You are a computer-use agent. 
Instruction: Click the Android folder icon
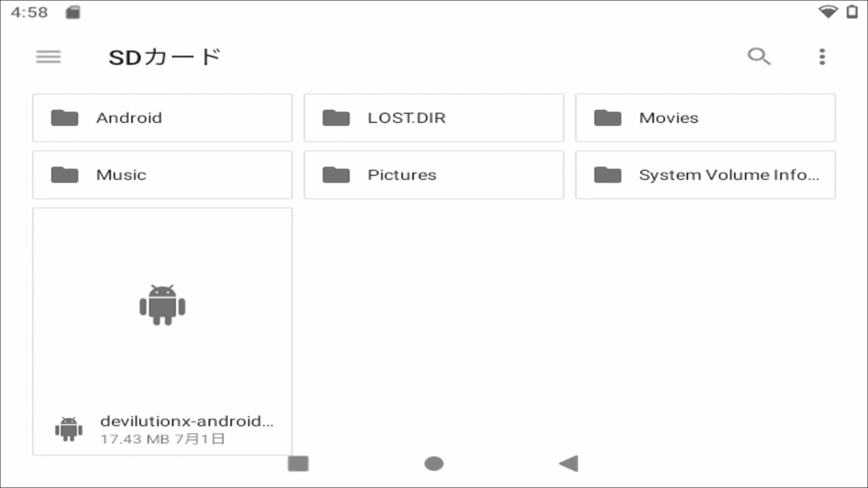click(x=64, y=117)
